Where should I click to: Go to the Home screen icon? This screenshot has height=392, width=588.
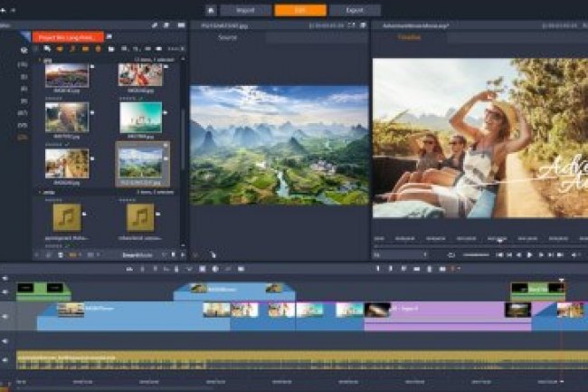pyautogui.click(x=211, y=10)
